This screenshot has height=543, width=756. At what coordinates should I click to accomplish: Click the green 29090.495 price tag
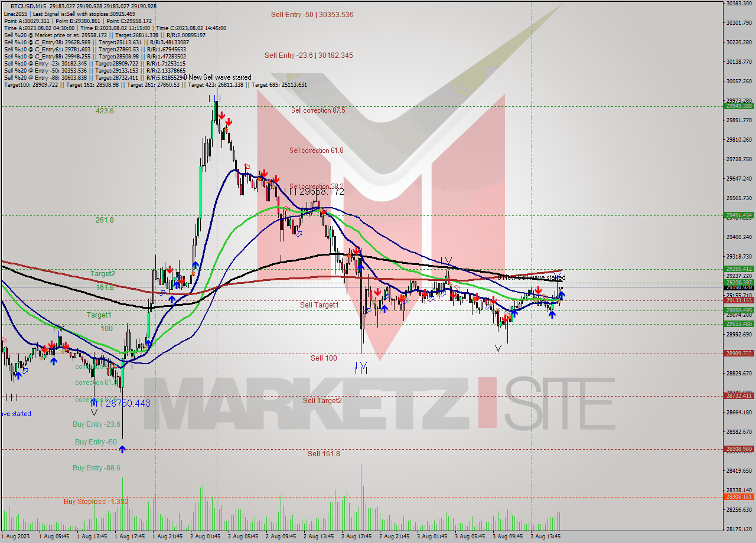(x=738, y=310)
